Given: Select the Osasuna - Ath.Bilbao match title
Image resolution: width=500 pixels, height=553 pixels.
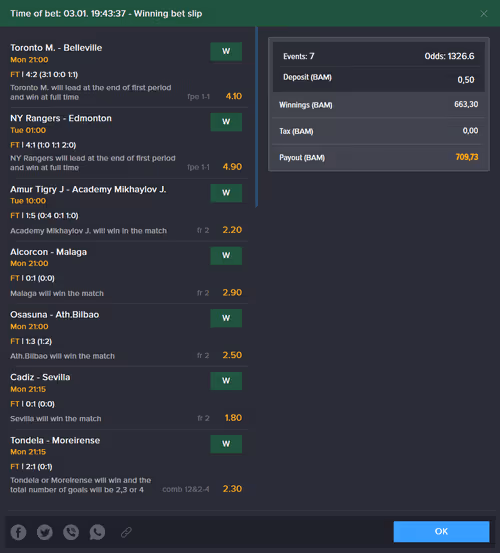Looking at the screenshot, I should click(55, 315).
